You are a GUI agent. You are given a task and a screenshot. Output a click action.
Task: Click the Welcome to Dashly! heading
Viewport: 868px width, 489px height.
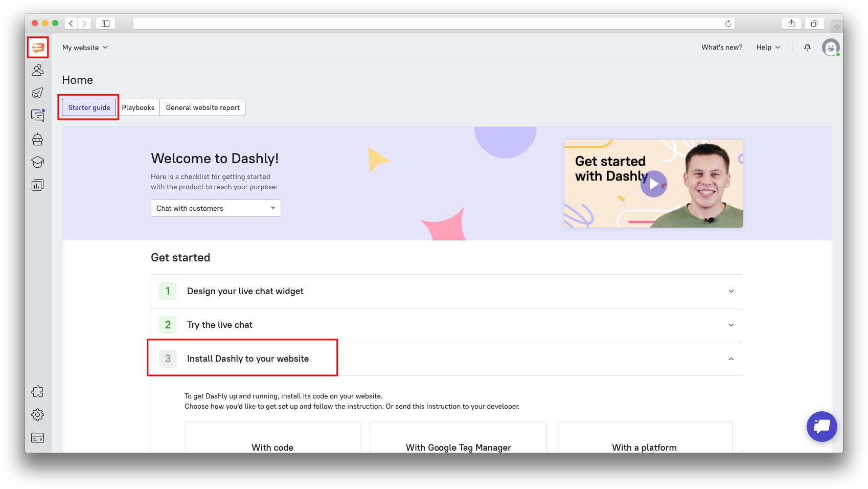pyautogui.click(x=215, y=159)
